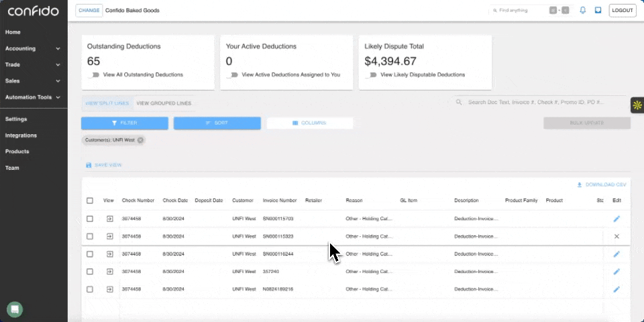The image size is (644, 322).
Task: Check the select-all header checkbox
Action: point(90,201)
